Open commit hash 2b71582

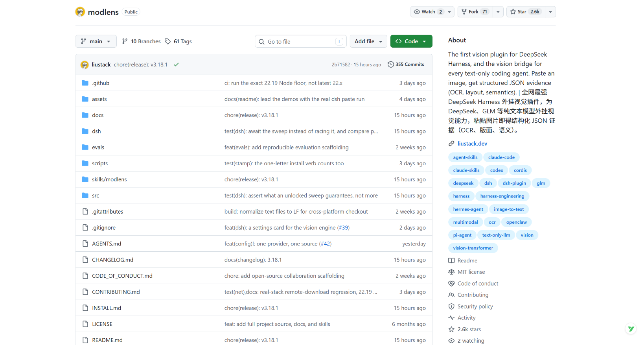pos(340,65)
